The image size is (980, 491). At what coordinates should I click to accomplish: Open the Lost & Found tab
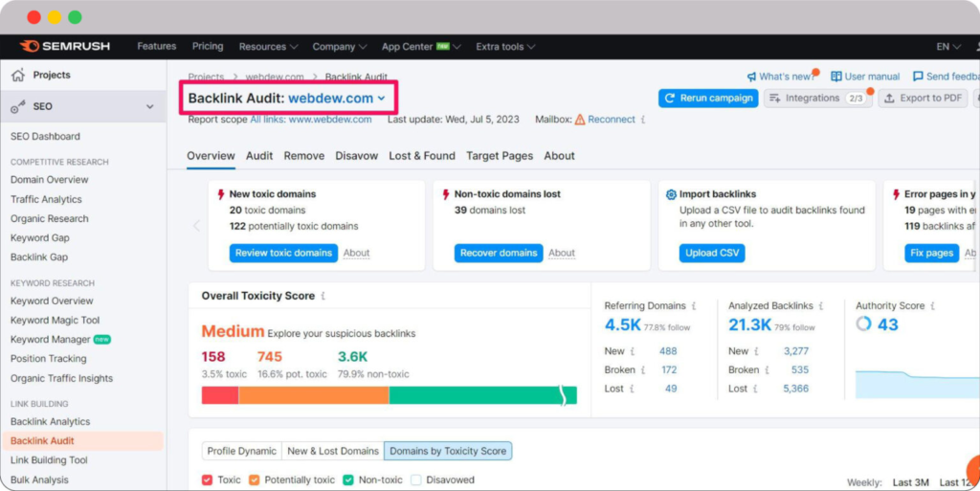coord(422,156)
